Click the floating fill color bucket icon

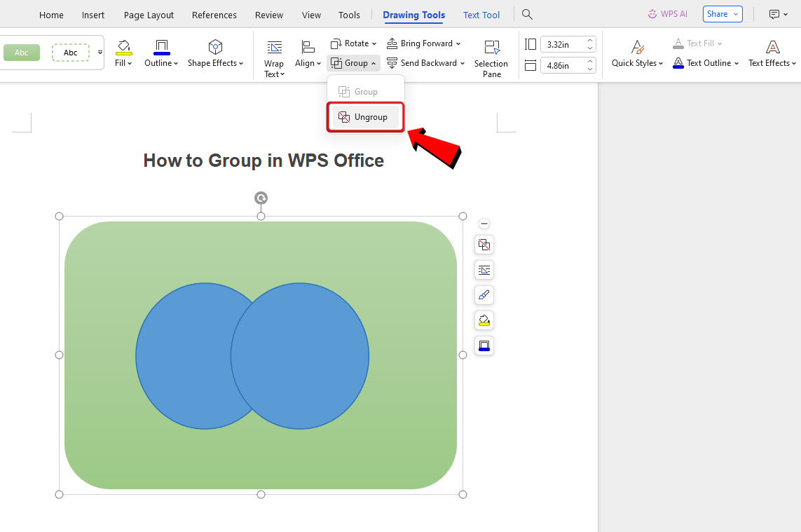coord(484,320)
